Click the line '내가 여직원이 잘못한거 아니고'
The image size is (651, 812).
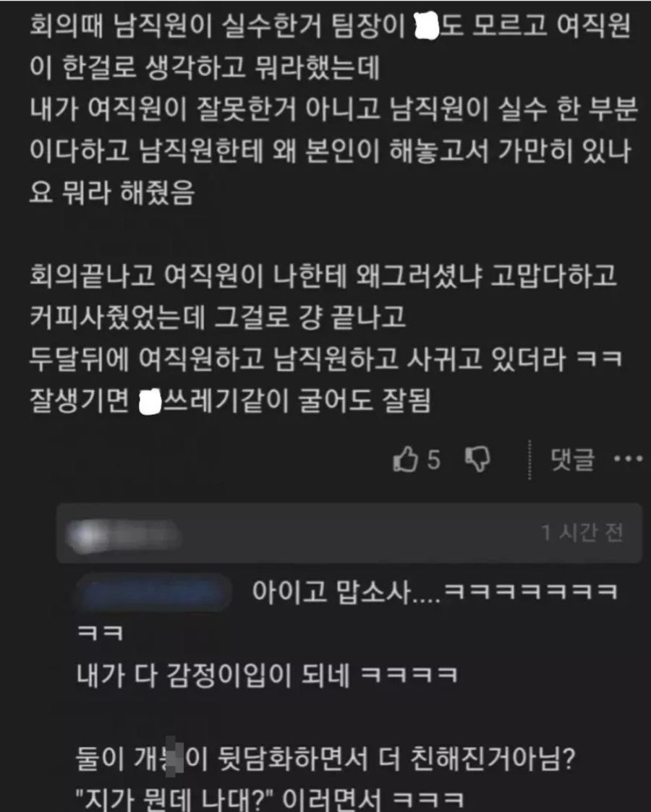click(333, 109)
